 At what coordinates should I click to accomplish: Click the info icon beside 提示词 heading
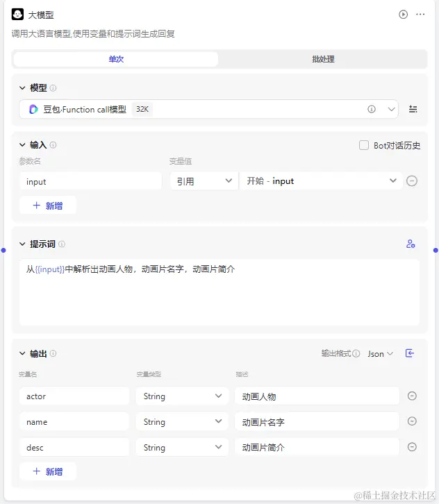coord(62,244)
